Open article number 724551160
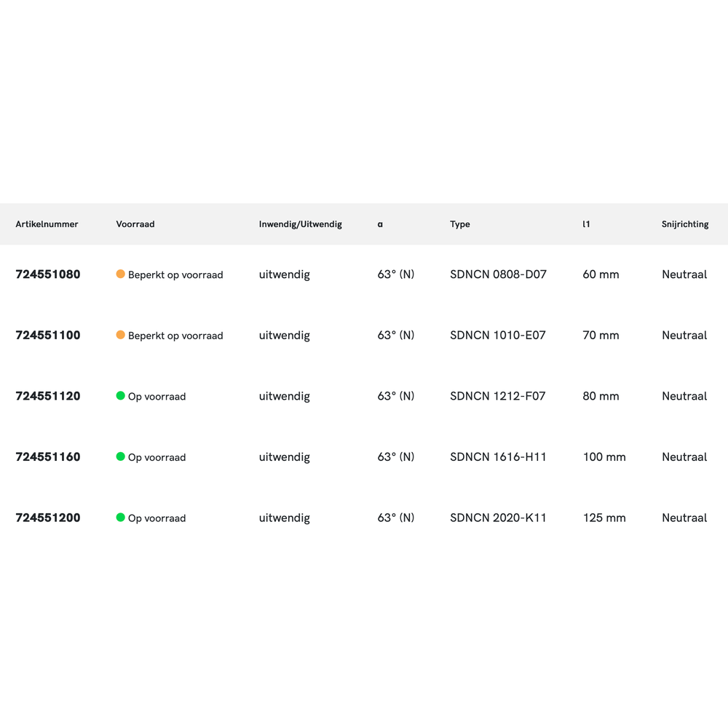The width and height of the screenshot is (728, 728). [x=48, y=457]
